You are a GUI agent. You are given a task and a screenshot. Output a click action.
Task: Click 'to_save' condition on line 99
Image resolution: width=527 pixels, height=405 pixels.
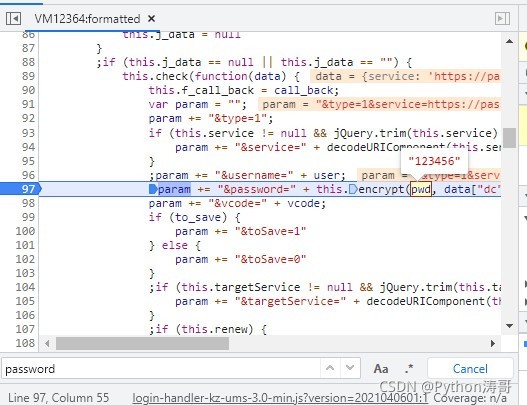201,217
